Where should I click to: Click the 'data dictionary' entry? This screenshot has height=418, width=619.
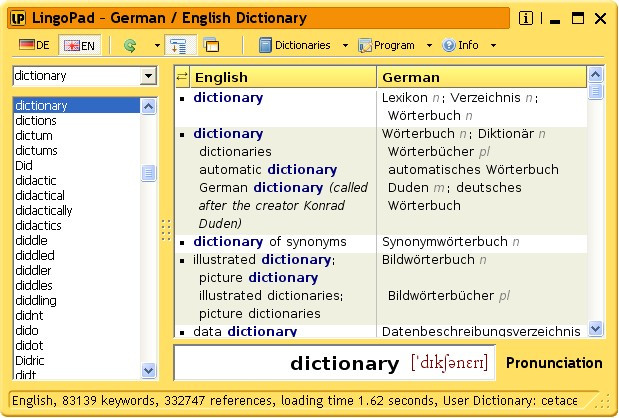click(245, 331)
